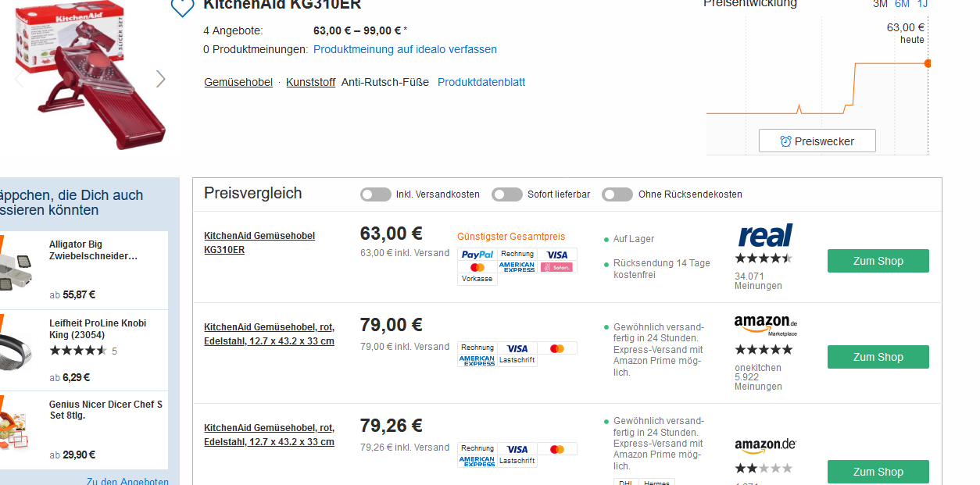Viewport: 980px width, 485px height.
Task: Click the real shop logo
Action: pos(765,235)
